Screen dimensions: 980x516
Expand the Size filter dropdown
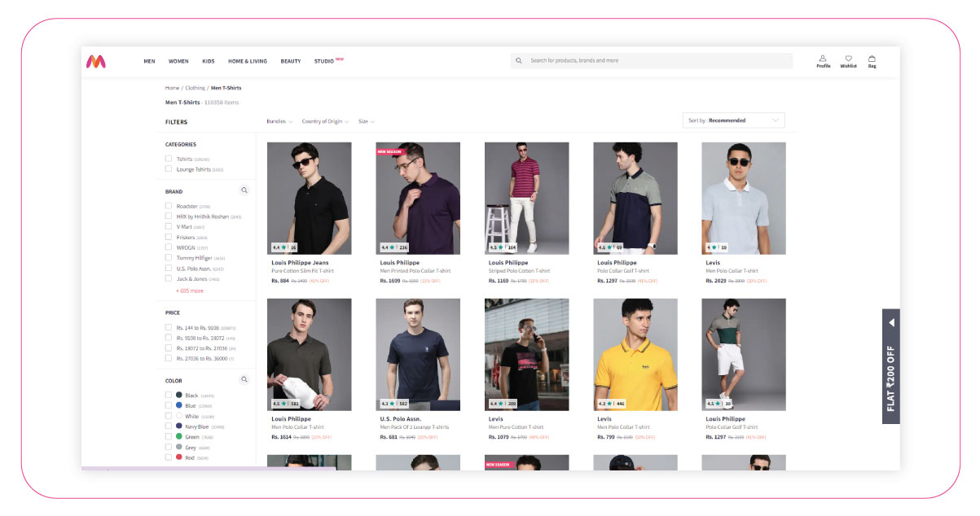pos(366,121)
